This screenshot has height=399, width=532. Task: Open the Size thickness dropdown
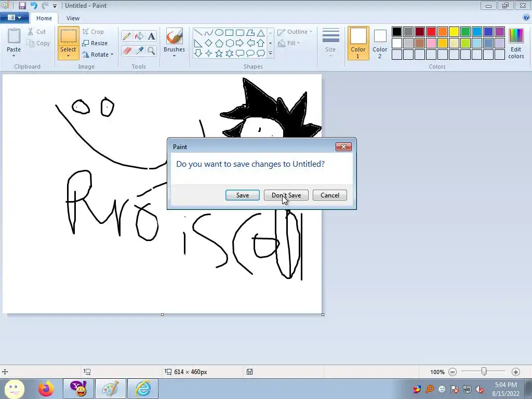click(330, 43)
